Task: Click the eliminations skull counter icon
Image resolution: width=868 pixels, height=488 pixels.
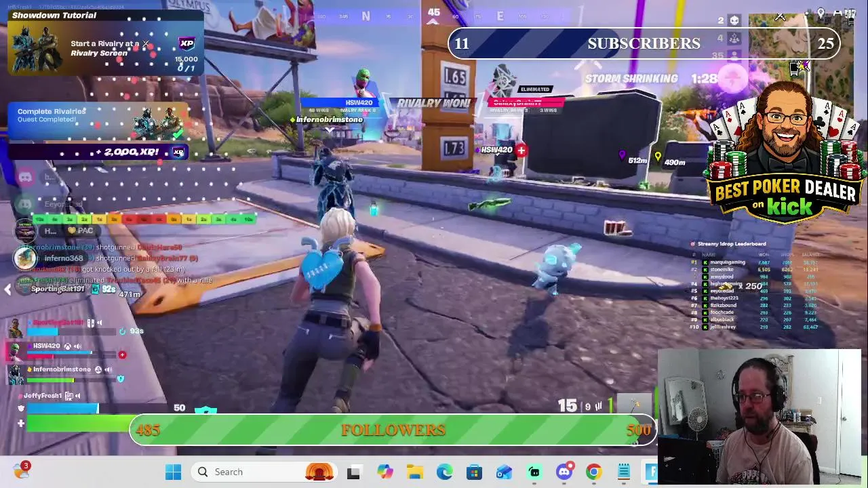Action: pyautogui.click(x=734, y=20)
